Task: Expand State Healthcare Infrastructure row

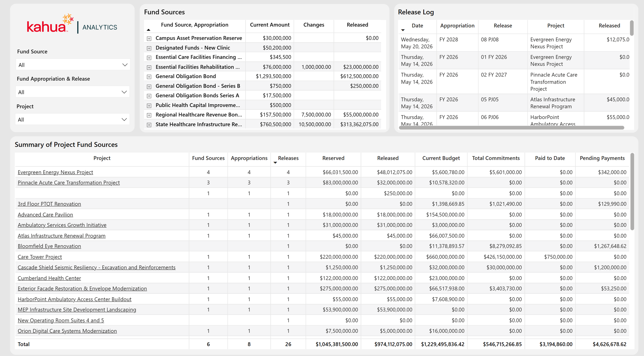Action: pos(149,125)
